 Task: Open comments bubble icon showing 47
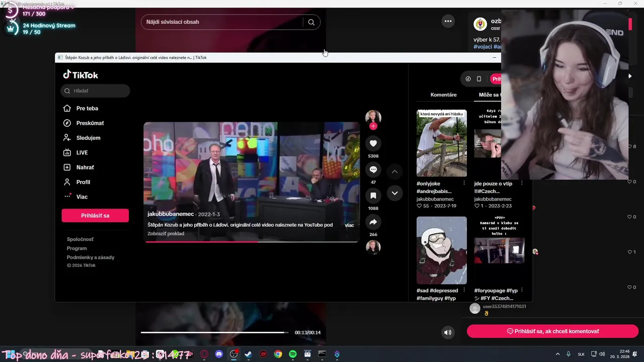(x=373, y=169)
